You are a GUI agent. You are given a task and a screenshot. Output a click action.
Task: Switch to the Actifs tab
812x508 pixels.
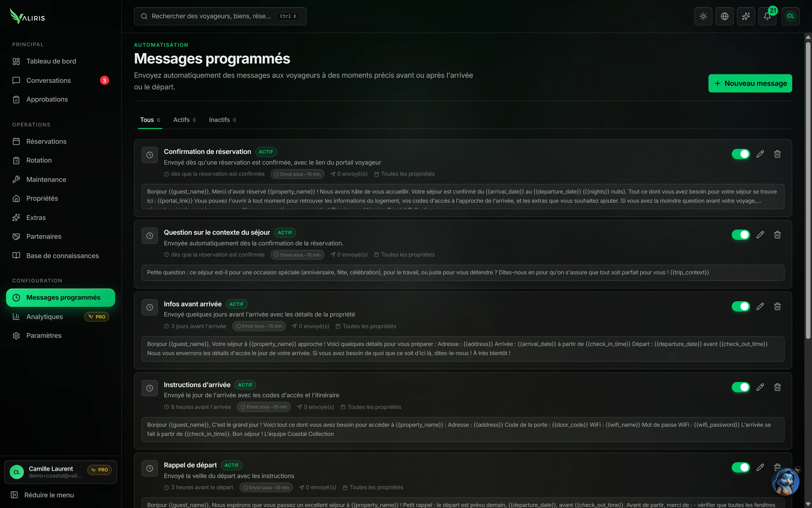point(185,120)
